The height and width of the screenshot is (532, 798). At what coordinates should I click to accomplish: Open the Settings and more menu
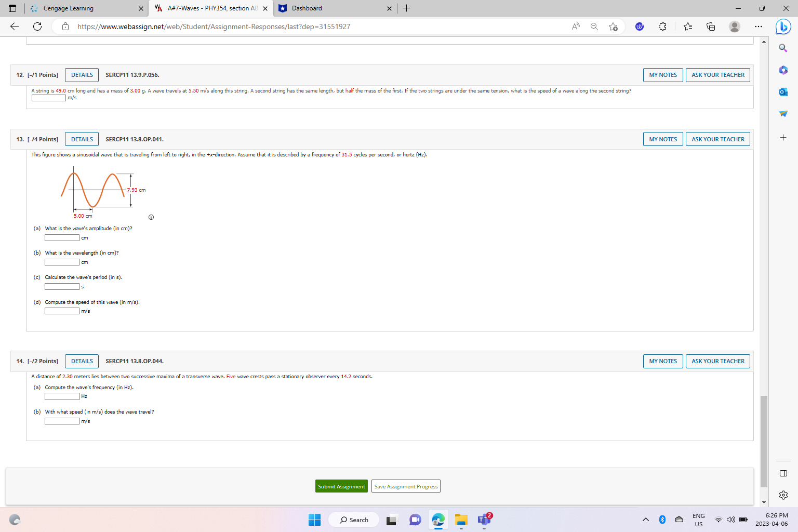759,26
